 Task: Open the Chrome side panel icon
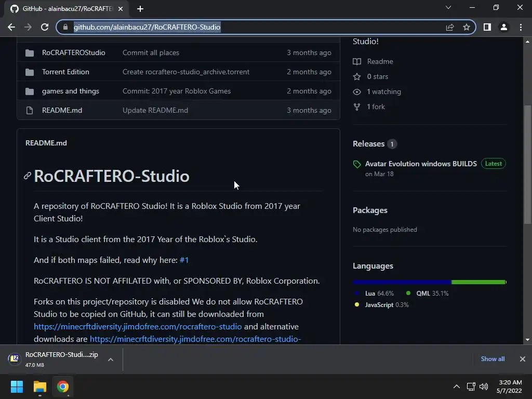pos(487,27)
